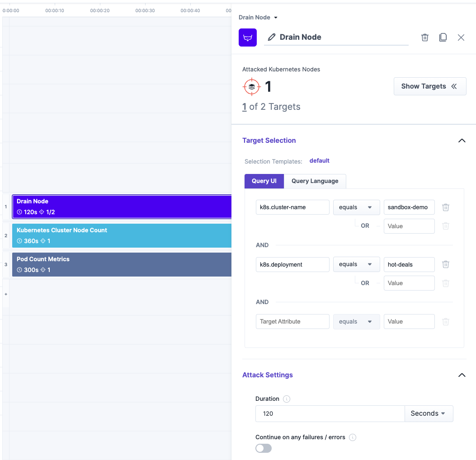
Task: Click the purple Drain Node action icon
Action: click(247, 38)
